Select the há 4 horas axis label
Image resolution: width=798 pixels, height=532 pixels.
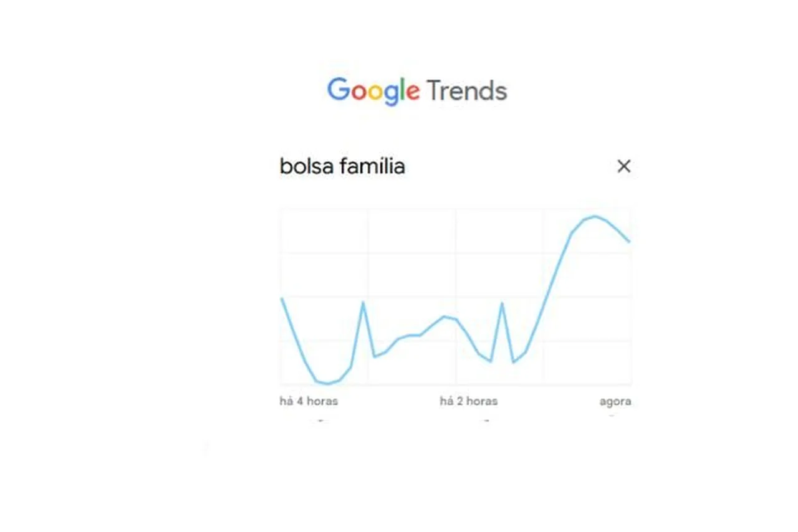(308, 401)
